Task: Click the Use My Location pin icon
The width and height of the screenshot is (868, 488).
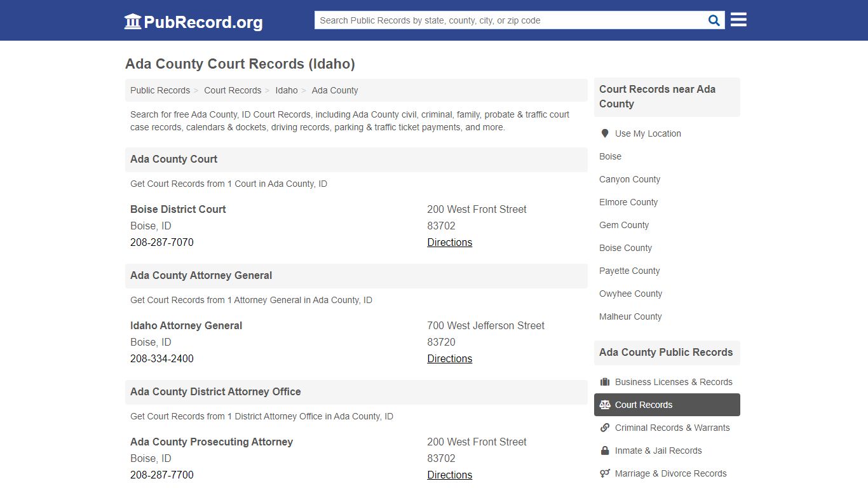Action: pos(605,133)
